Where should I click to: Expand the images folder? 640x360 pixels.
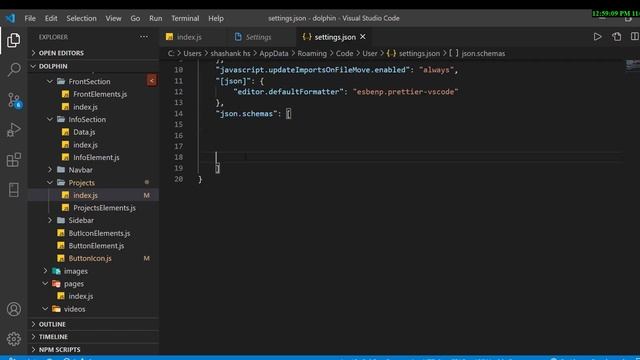tap(76, 271)
